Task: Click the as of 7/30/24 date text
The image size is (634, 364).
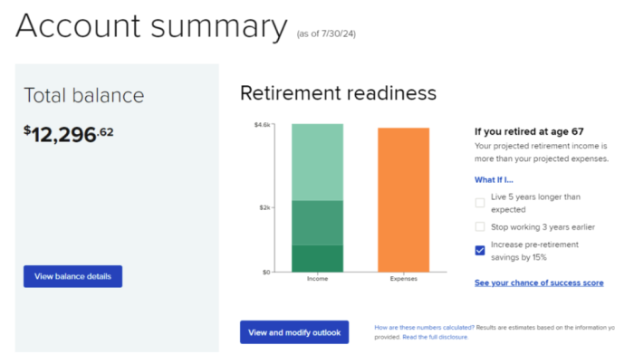Action: 331,34
